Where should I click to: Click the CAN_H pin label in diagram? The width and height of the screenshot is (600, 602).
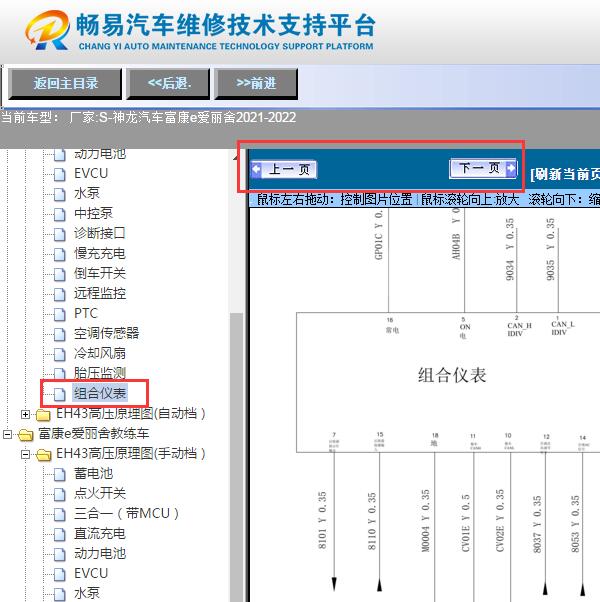point(519,329)
